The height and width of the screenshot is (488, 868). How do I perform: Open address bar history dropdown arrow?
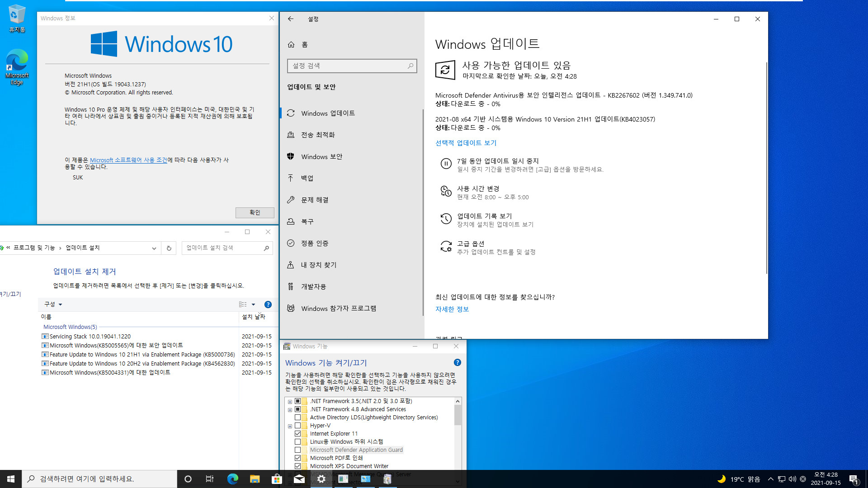[x=154, y=248]
